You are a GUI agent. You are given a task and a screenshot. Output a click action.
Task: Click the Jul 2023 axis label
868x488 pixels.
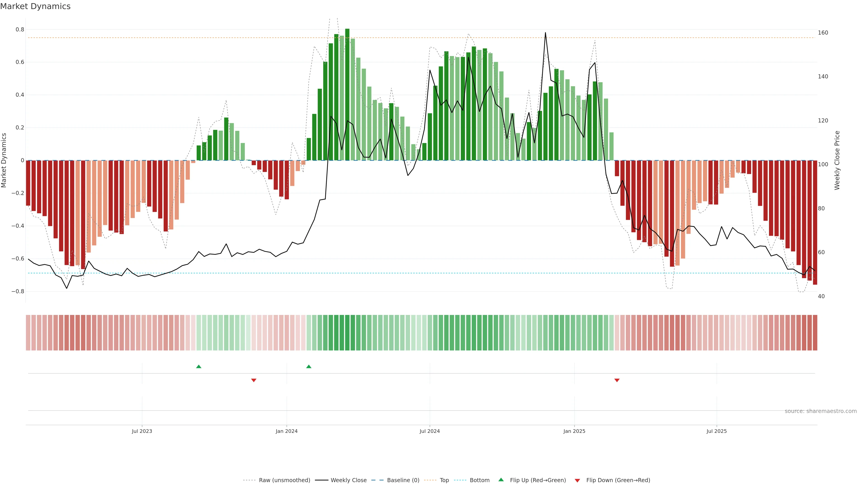click(x=142, y=431)
